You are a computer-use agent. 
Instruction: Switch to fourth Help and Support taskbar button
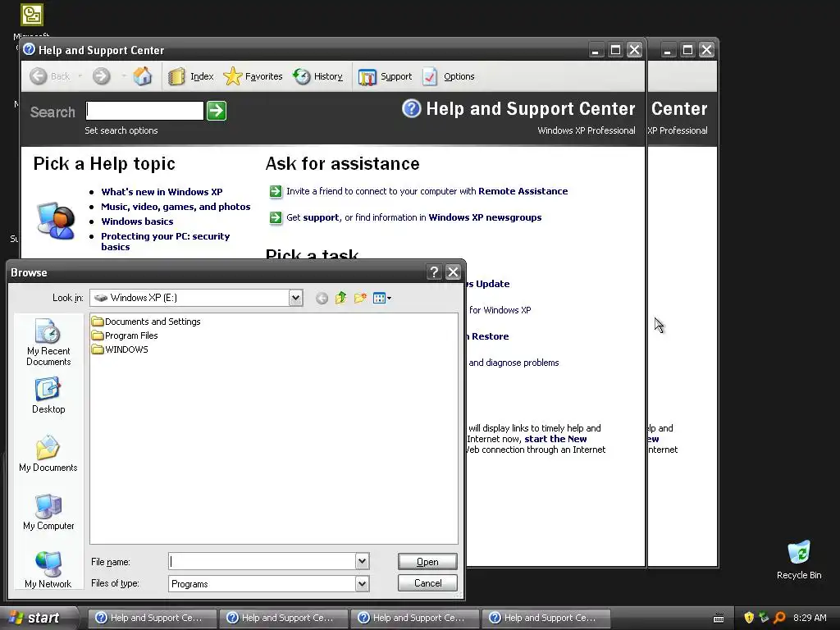point(546,618)
